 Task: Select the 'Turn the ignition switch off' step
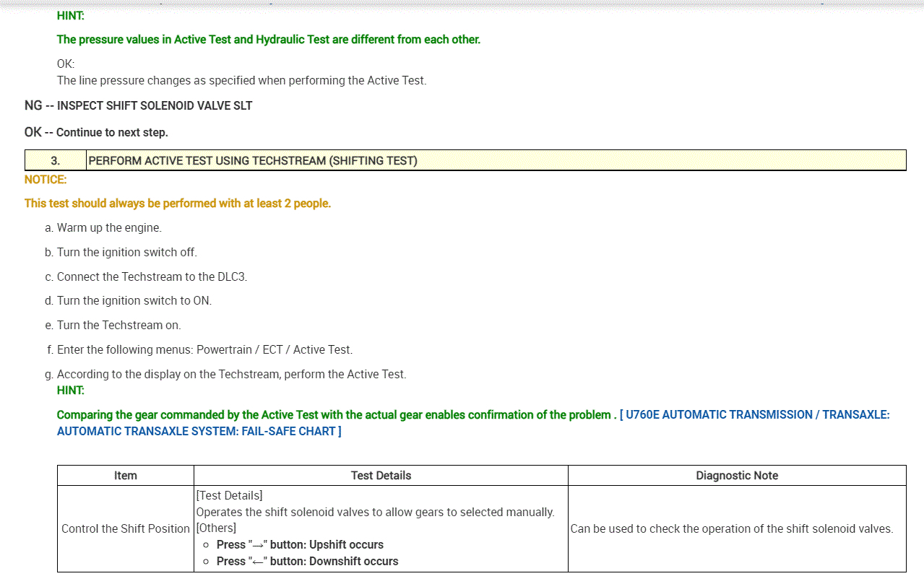126,253
